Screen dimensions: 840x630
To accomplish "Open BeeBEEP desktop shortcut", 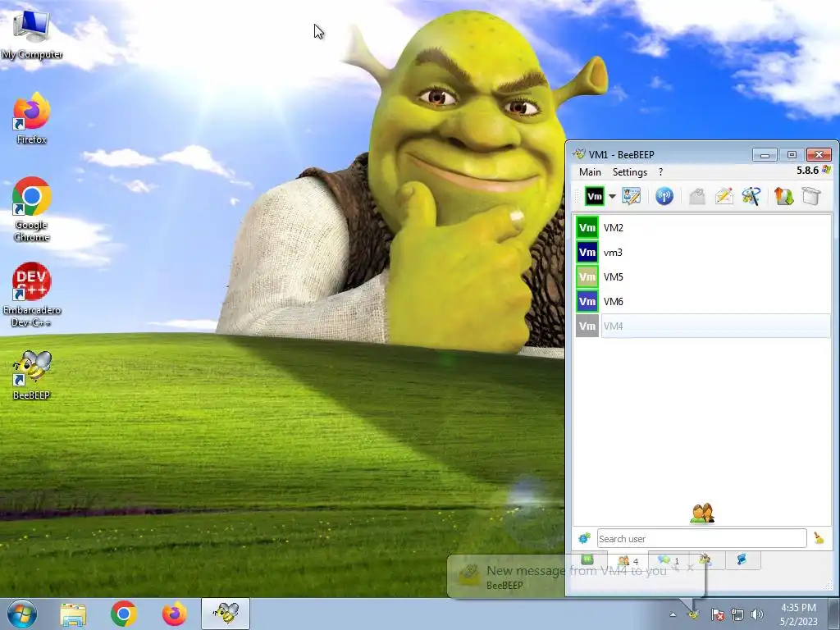I will (32, 375).
